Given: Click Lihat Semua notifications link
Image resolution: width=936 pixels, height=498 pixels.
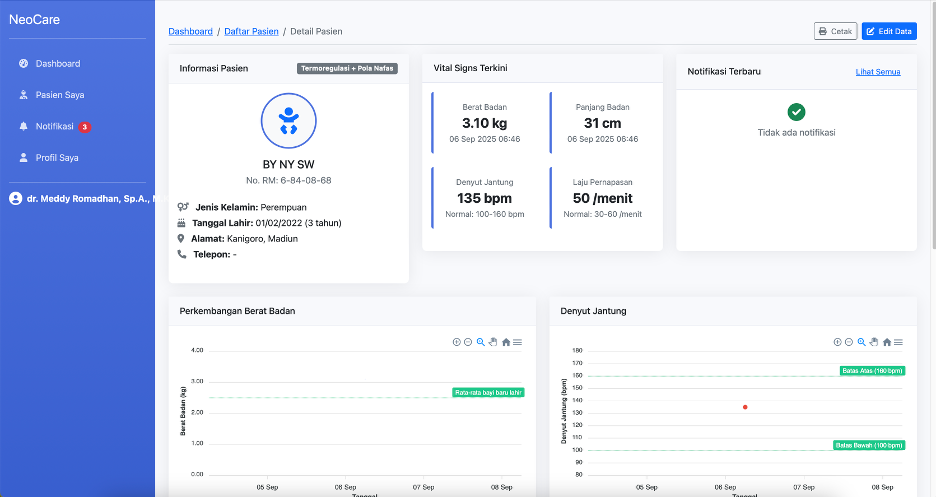Looking at the screenshot, I should point(878,72).
